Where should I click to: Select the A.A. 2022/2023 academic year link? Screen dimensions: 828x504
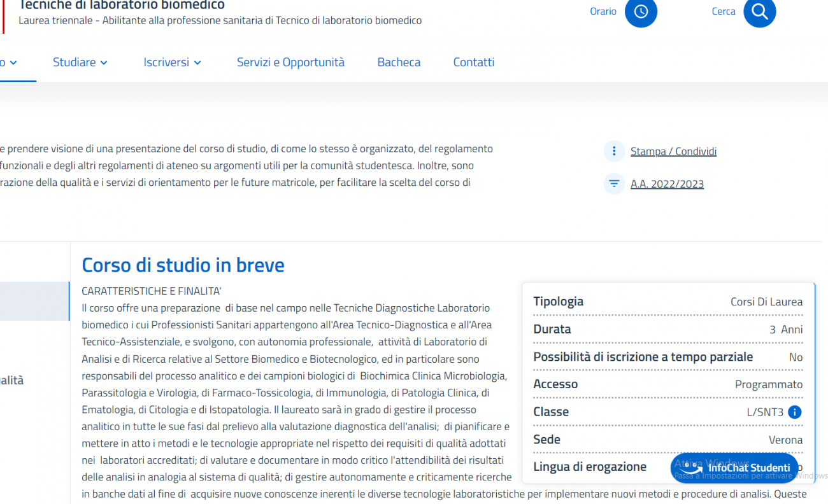[667, 185]
